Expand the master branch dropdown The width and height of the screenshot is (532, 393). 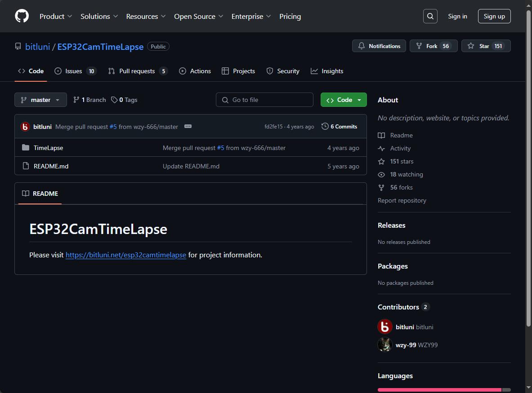click(41, 100)
